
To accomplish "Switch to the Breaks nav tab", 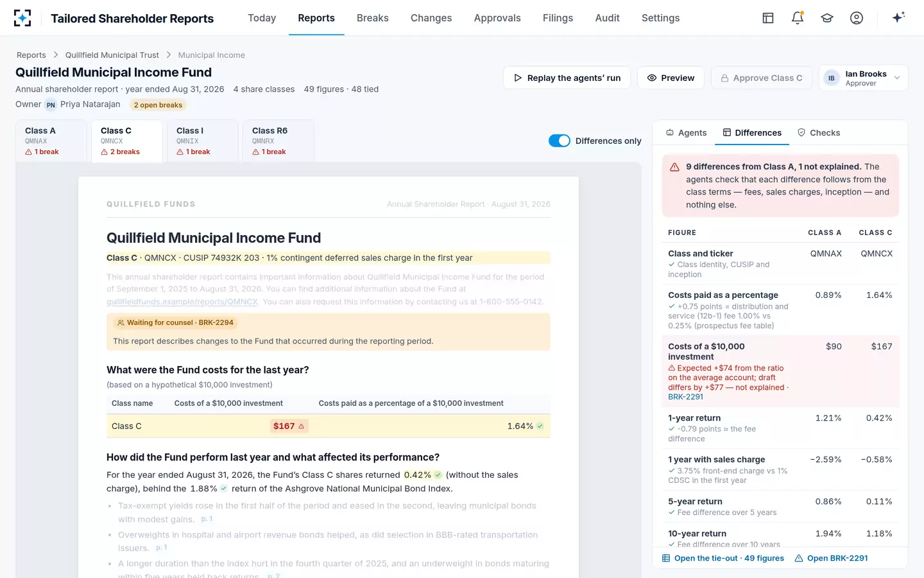I will coord(373,18).
